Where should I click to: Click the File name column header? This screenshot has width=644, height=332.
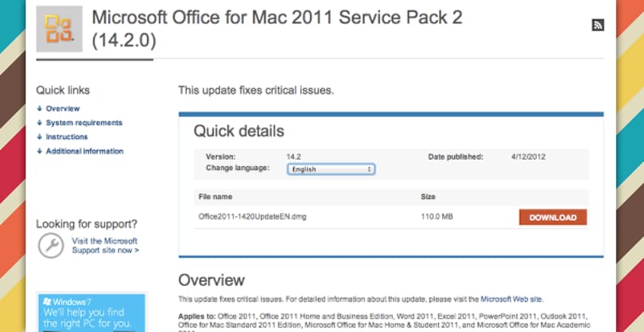[215, 196]
